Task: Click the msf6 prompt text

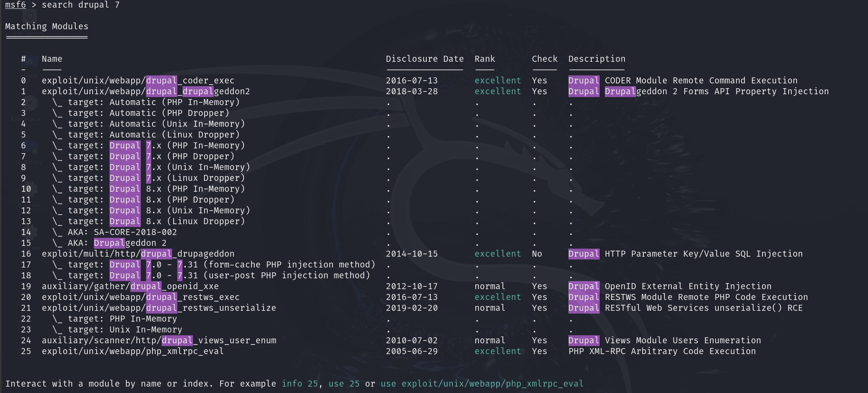Action: [x=15, y=5]
